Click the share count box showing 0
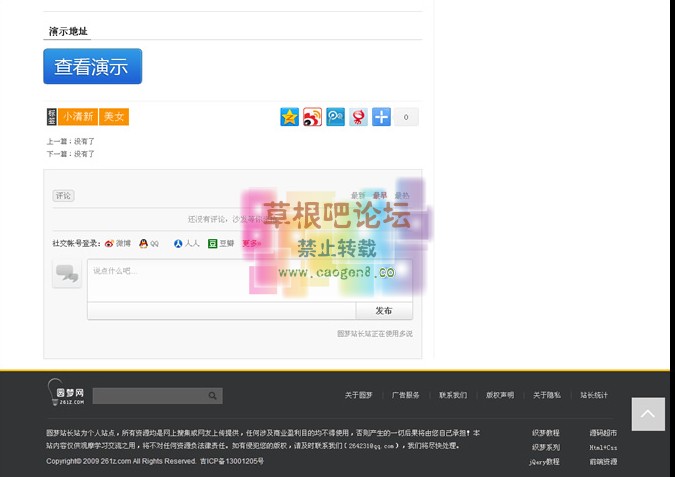The width and height of the screenshot is (675, 477). 406,117
